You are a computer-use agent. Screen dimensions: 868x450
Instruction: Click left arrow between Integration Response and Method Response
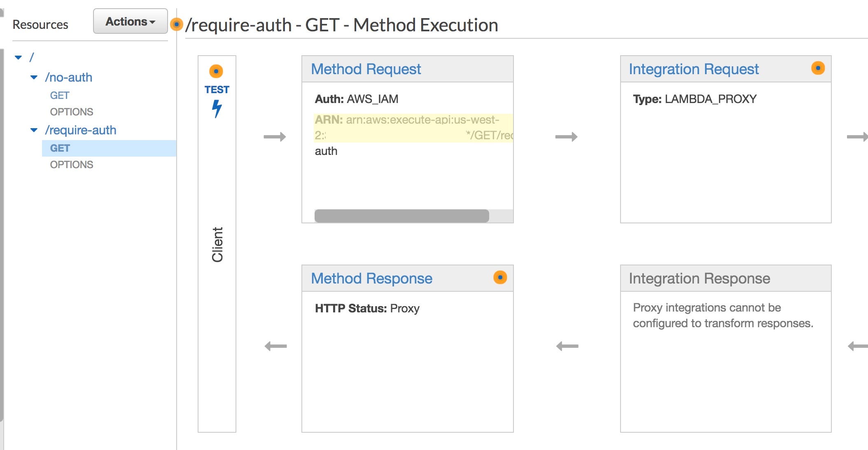567,346
